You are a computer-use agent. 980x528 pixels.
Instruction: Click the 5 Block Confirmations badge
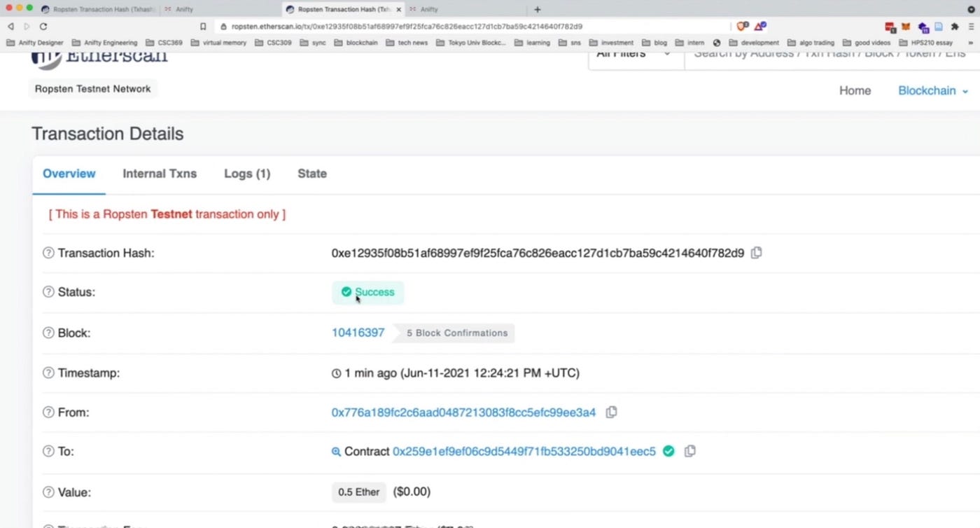click(x=454, y=333)
